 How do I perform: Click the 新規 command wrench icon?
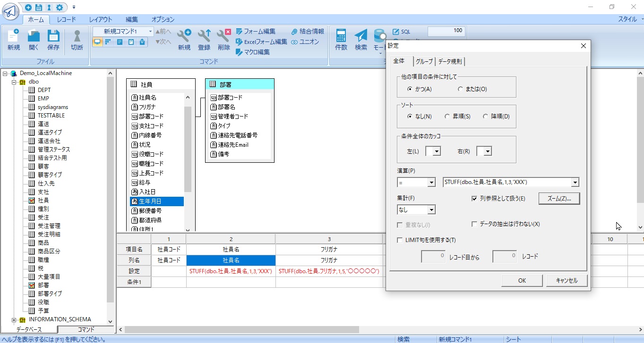[x=184, y=40]
